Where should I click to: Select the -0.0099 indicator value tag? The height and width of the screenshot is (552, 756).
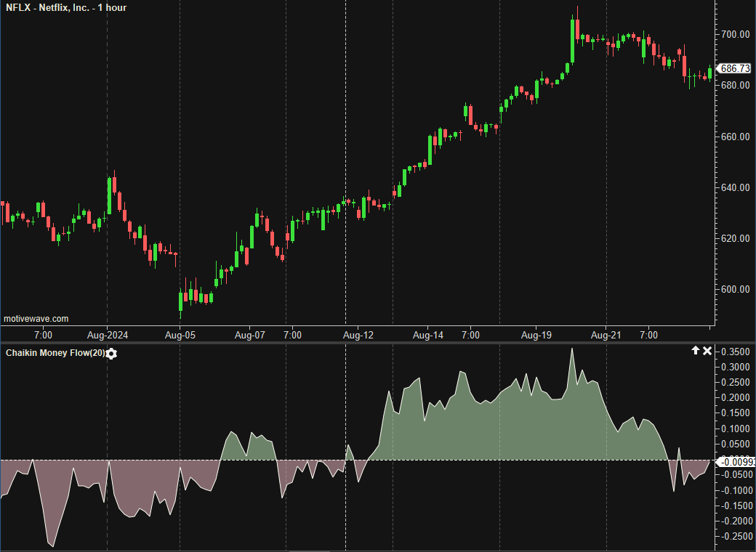tap(736, 461)
